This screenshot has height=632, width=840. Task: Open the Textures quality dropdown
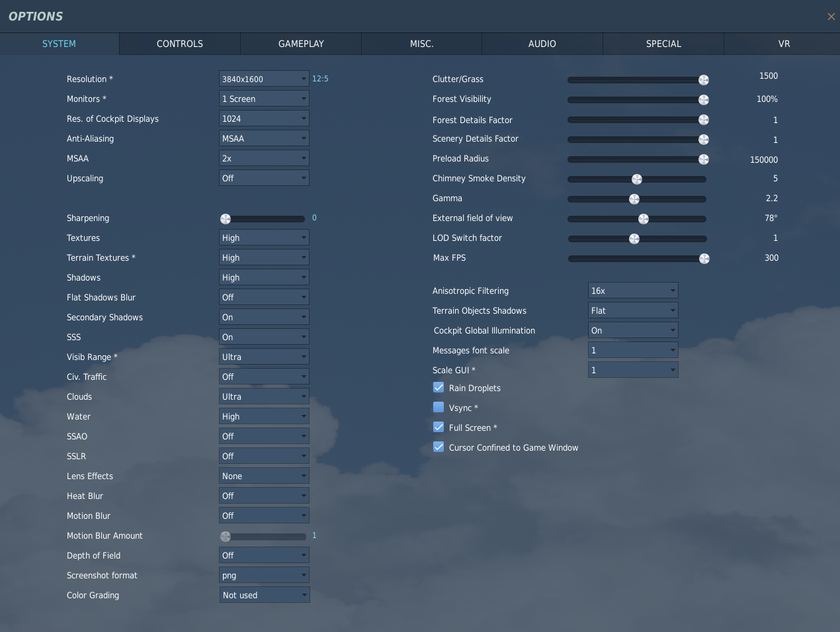coord(264,238)
